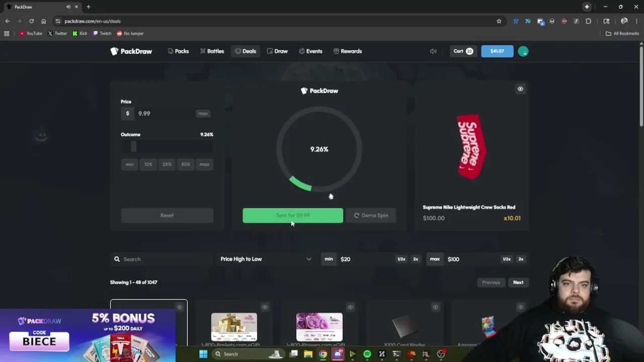Open the green user avatar menu

[523, 51]
